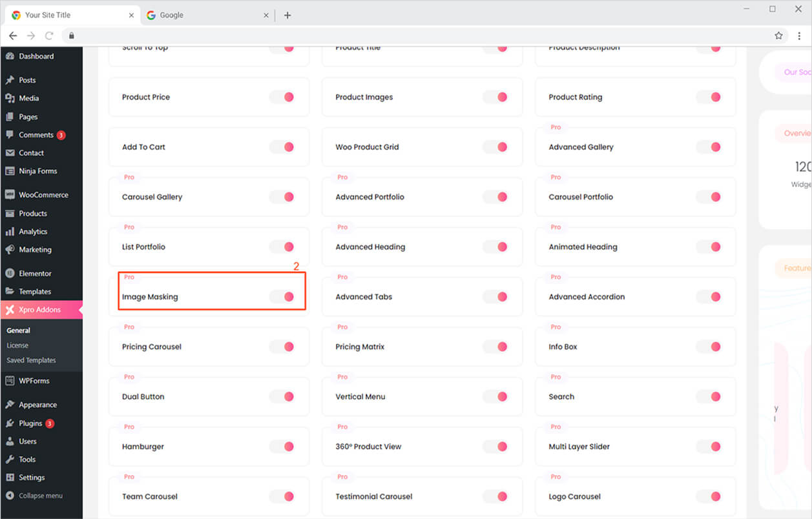The height and width of the screenshot is (519, 812).
Task: Turn off the Advanced Accordion widget
Action: (x=709, y=297)
